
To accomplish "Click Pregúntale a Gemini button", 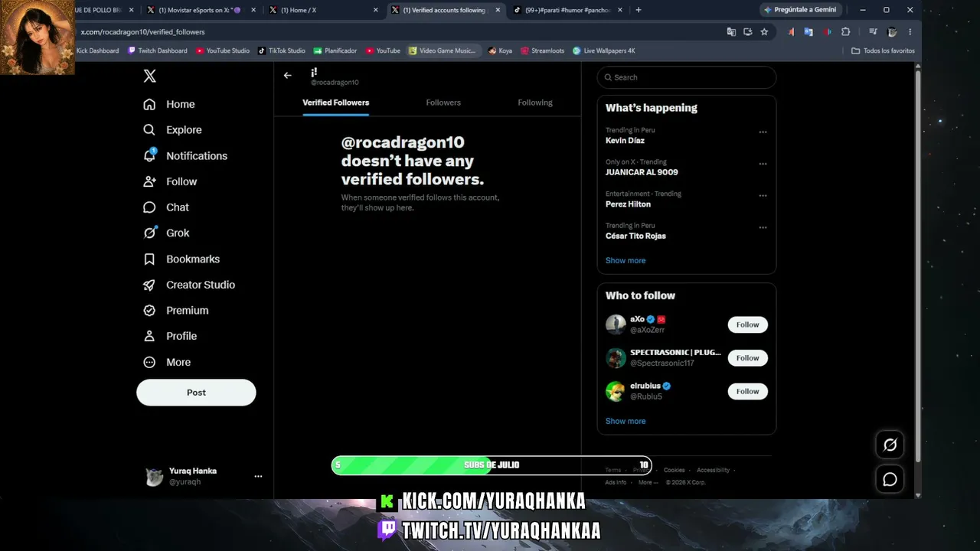I will [802, 10].
